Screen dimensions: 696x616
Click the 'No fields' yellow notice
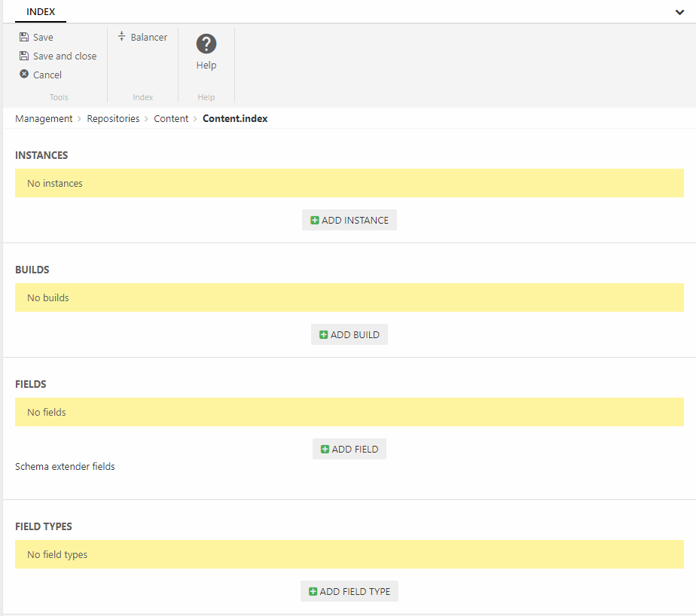tap(349, 412)
